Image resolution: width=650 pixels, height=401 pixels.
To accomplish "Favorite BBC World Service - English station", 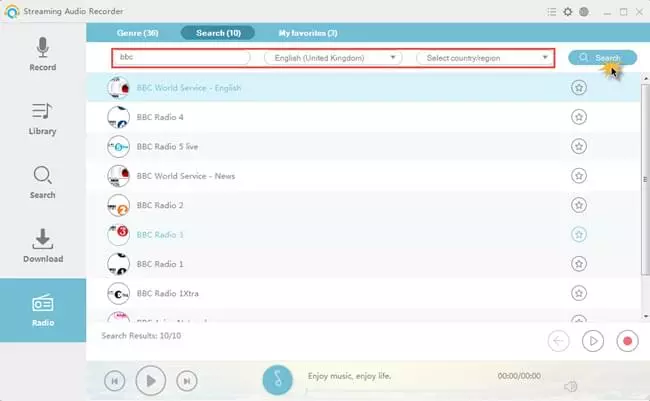I will 579,87.
